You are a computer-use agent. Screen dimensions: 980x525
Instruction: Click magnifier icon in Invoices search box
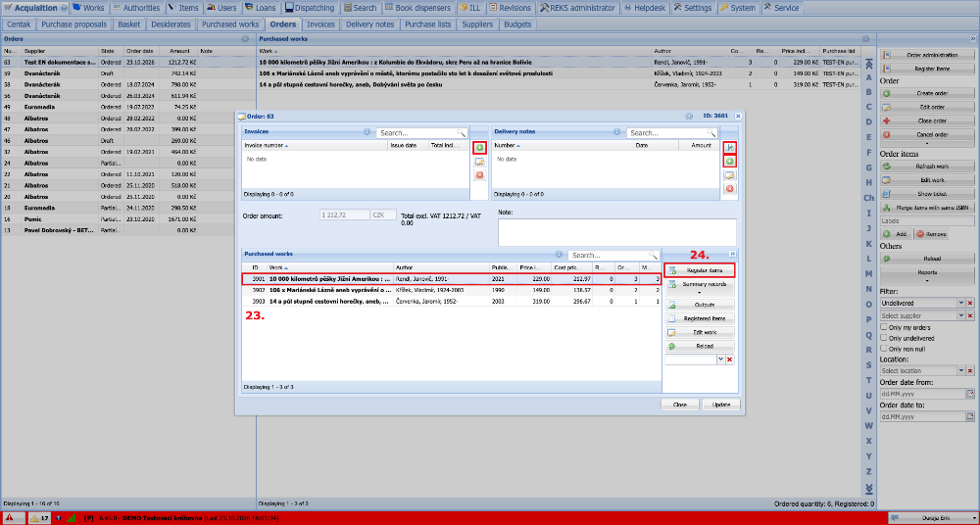click(462, 133)
